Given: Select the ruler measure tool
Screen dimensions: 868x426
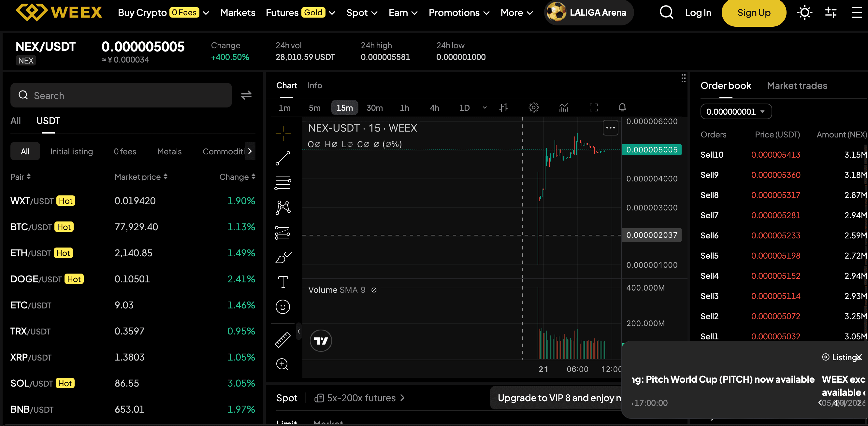Looking at the screenshot, I should 283,339.
